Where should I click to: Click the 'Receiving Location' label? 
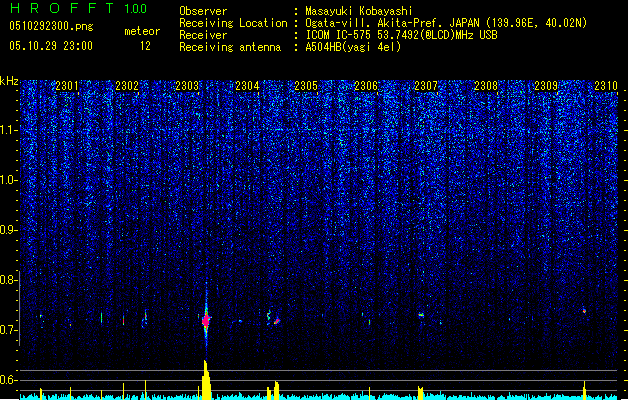pyautogui.click(x=233, y=23)
